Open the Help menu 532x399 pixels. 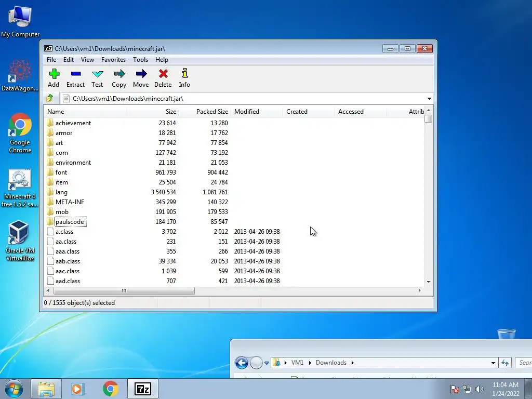[162, 60]
